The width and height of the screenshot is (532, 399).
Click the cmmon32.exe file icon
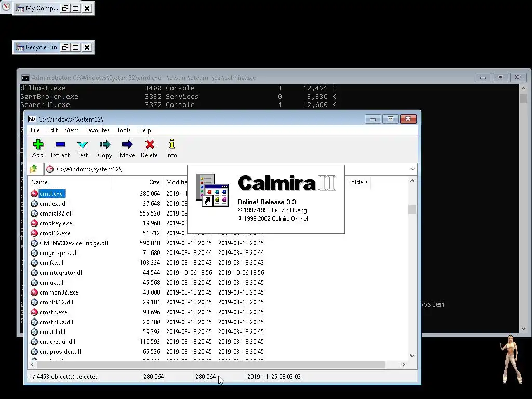coord(34,292)
